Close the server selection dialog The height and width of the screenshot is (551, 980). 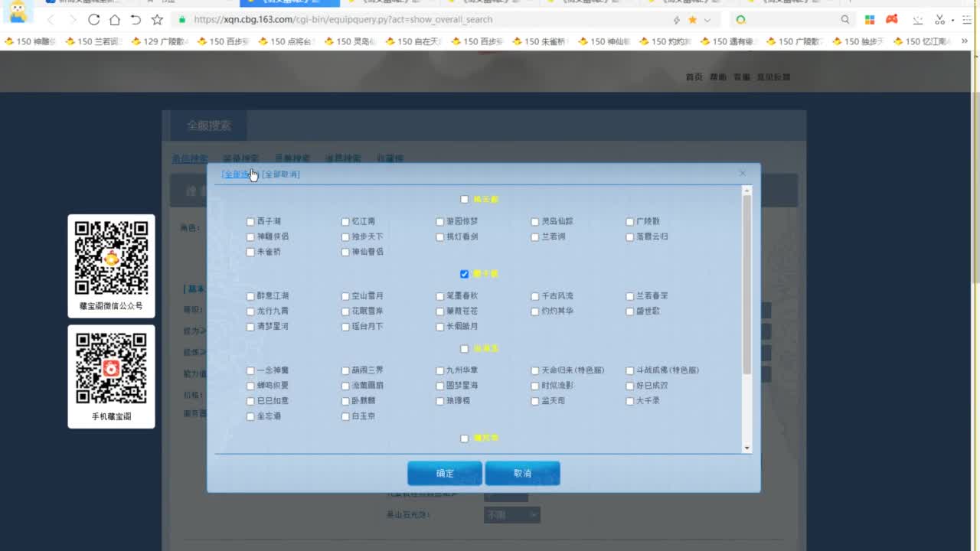(742, 174)
